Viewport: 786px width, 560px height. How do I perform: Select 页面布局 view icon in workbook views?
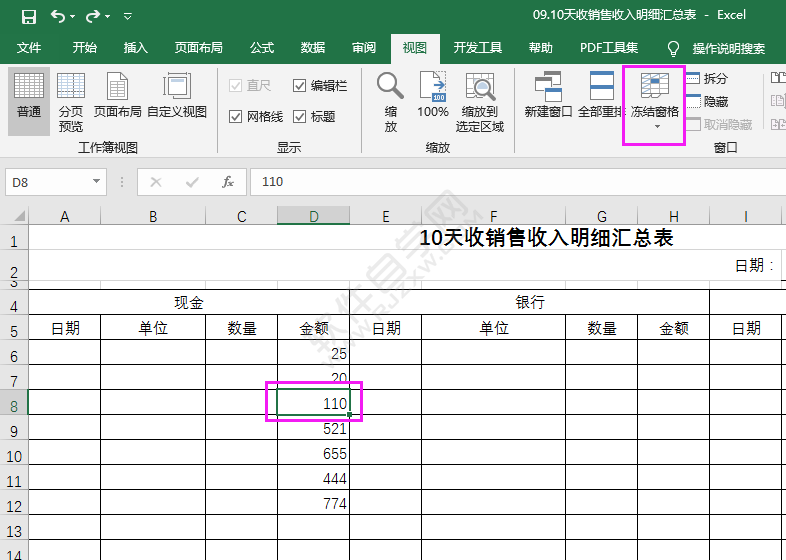pyautogui.click(x=118, y=94)
